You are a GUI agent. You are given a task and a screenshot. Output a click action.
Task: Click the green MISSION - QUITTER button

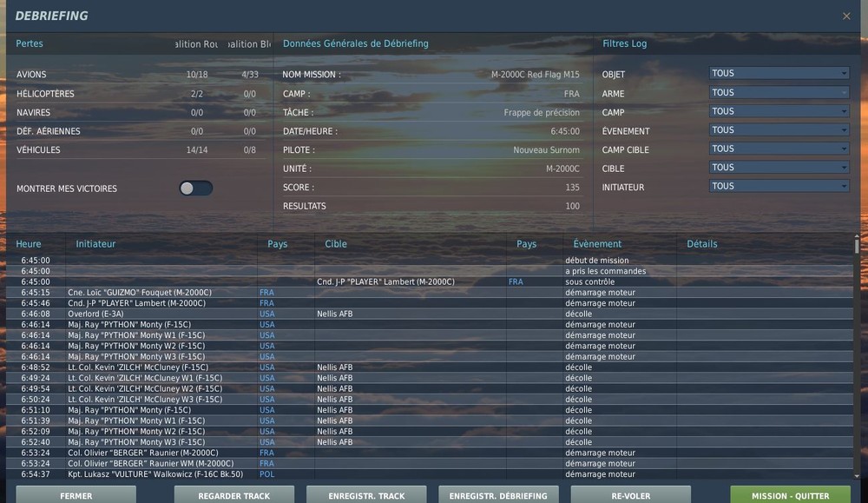[x=790, y=495]
